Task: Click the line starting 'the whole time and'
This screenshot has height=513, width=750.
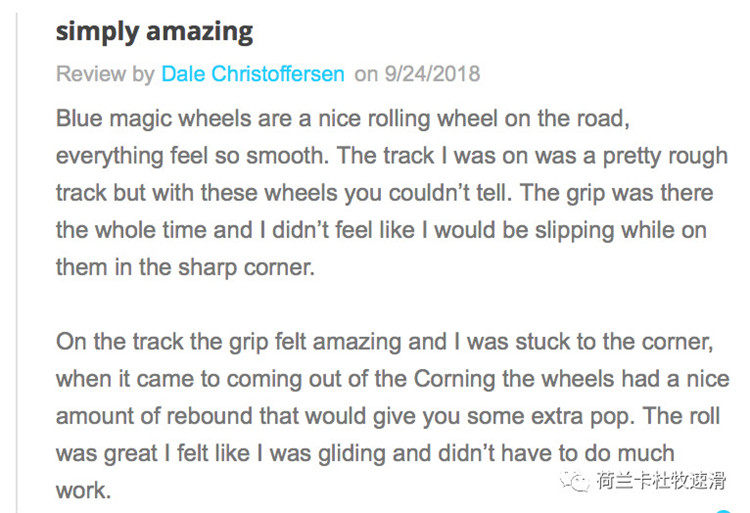Action: (381, 230)
